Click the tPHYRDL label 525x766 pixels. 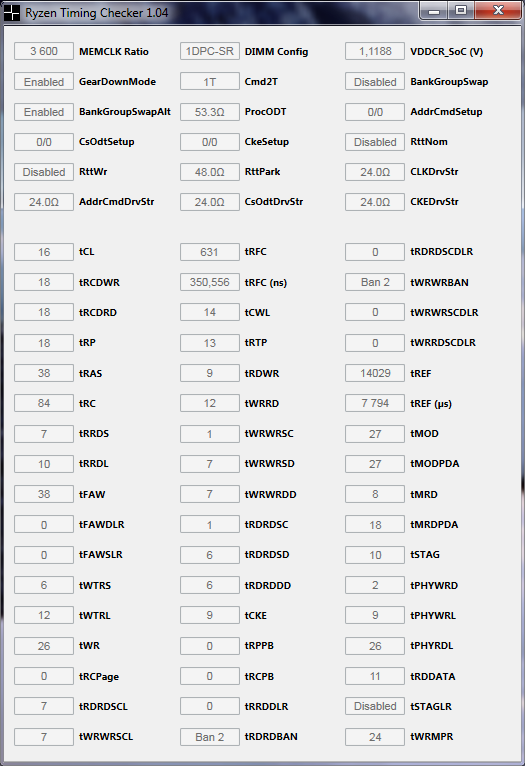(x=432, y=645)
